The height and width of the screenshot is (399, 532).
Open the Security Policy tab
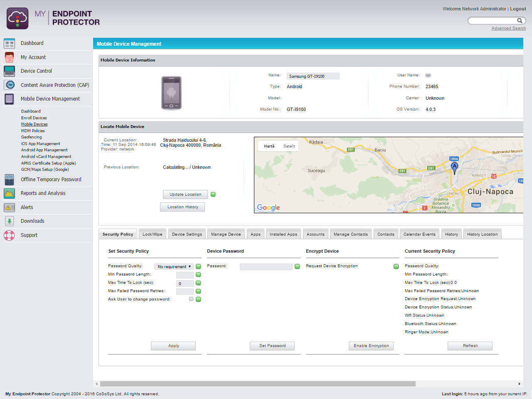[118, 234]
